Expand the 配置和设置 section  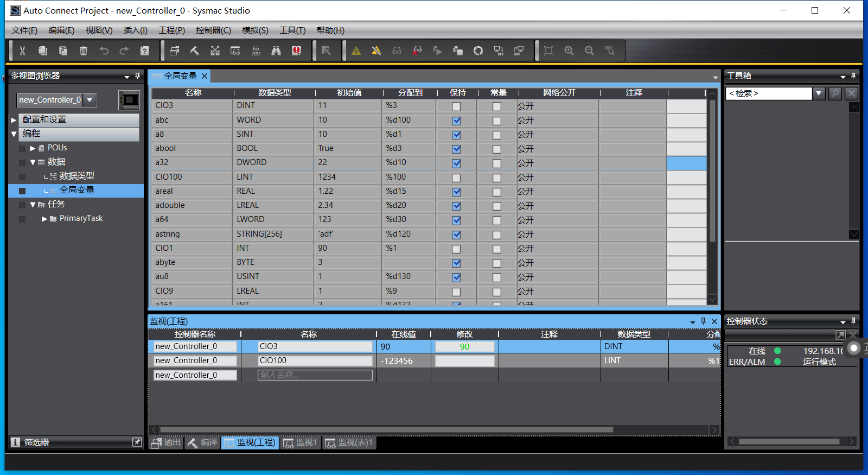pyautogui.click(x=14, y=119)
